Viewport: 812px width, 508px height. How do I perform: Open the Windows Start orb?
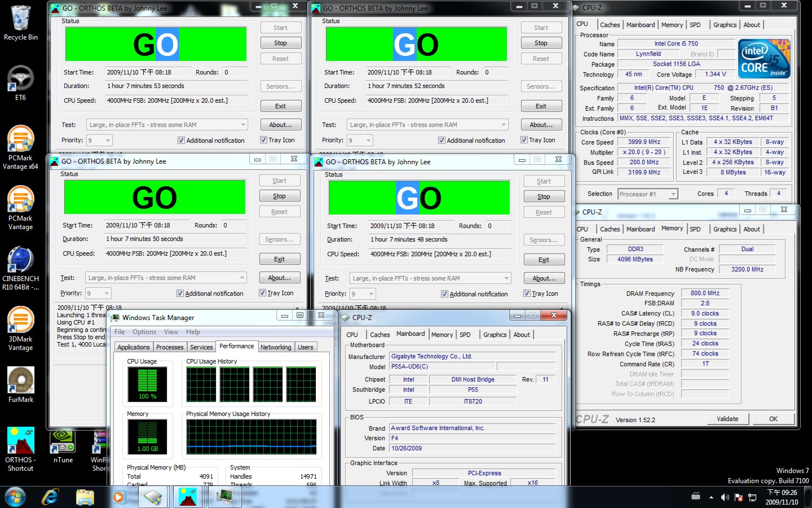(x=15, y=497)
